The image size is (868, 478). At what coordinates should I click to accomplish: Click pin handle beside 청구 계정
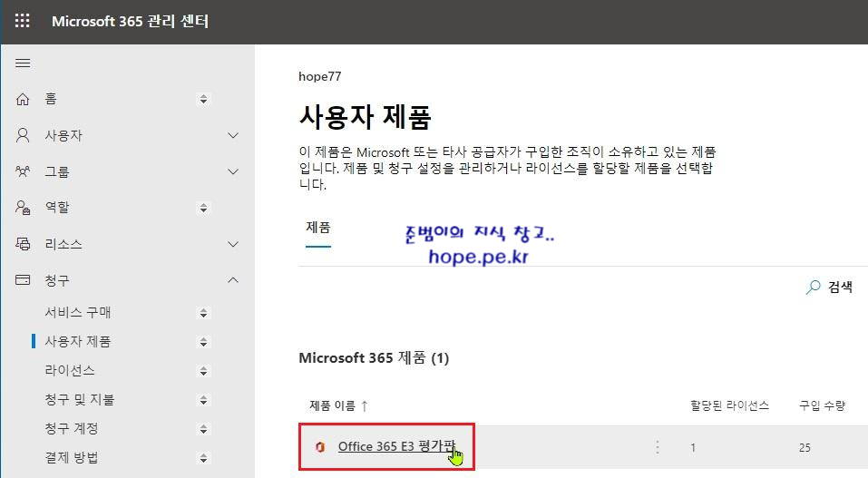204,429
